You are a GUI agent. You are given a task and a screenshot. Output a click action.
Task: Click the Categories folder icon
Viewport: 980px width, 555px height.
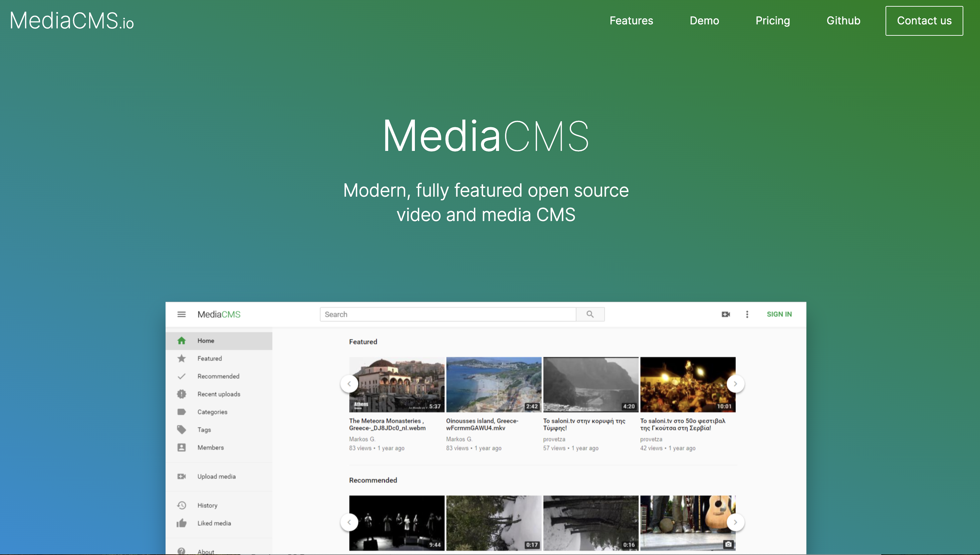tap(182, 412)
